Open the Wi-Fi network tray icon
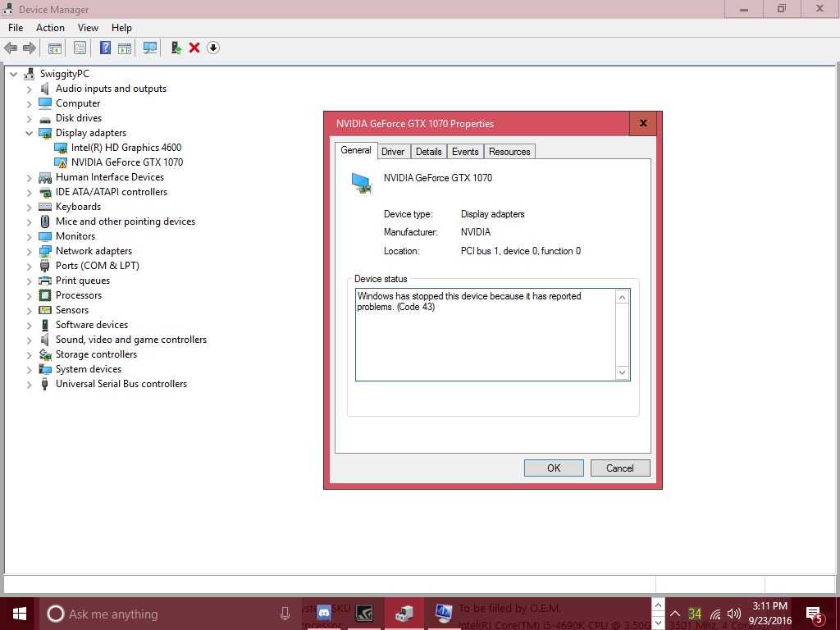Image resolution: width=840 pixels, height=630 pixels. 715,614
